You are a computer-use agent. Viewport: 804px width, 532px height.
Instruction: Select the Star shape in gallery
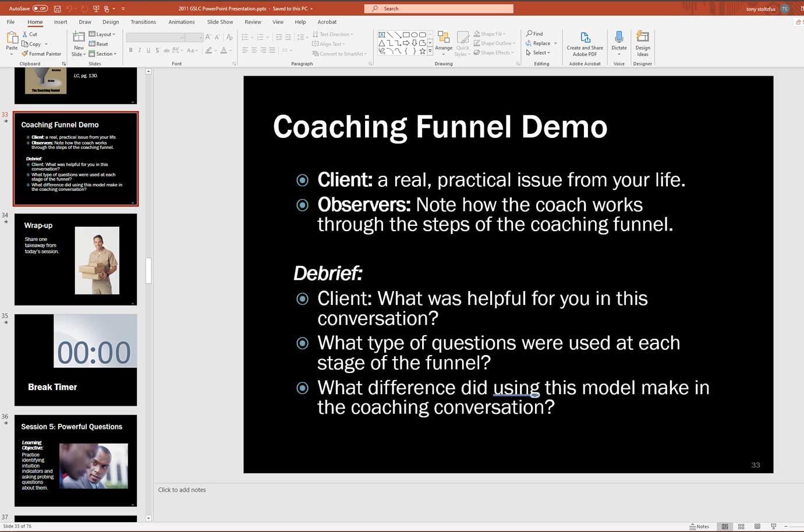tap(423, 51)
